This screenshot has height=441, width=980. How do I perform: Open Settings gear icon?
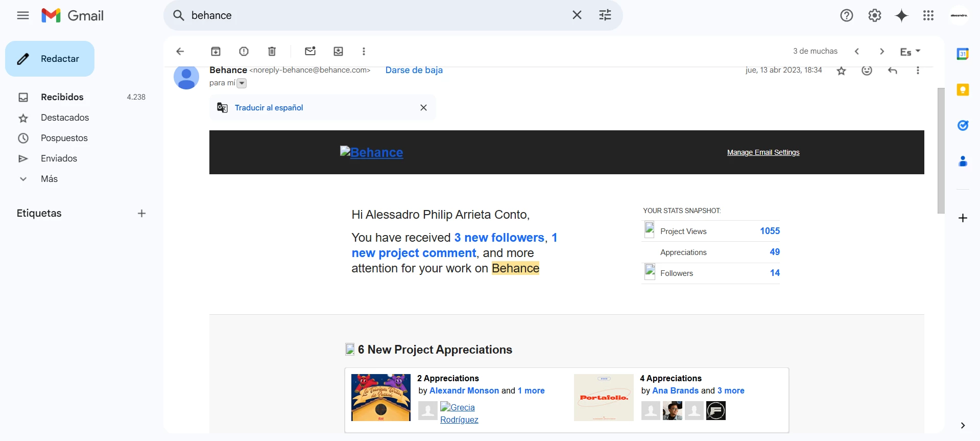[x=875, y=15]
